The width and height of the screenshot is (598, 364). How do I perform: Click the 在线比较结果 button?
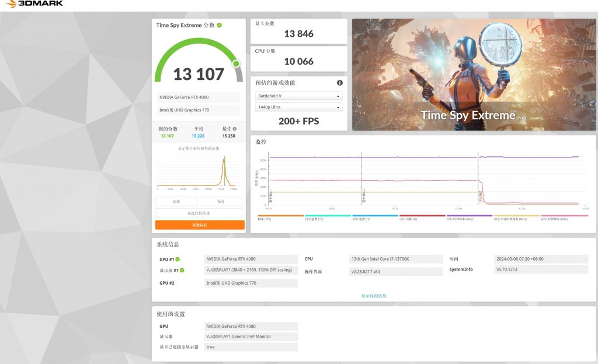tap(198, 212)
